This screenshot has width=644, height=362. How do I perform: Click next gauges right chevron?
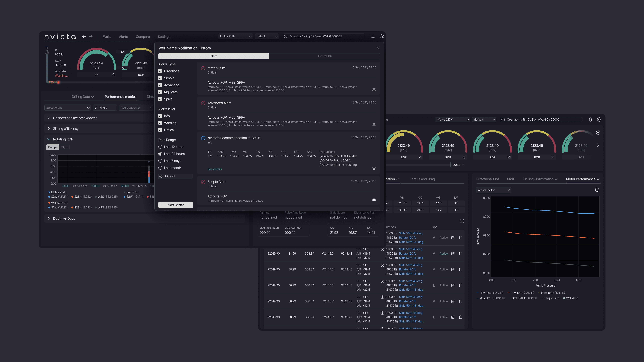(598, 145)
